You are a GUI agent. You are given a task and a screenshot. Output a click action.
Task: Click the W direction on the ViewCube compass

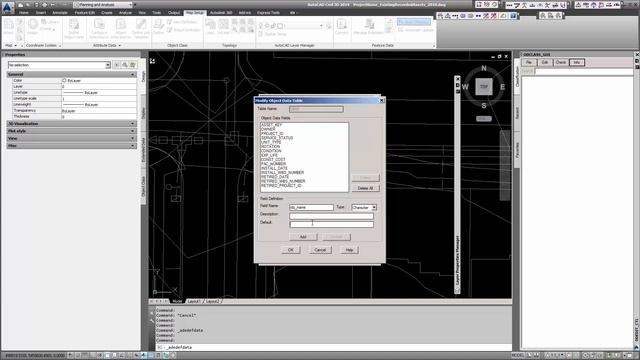(465, 87)
